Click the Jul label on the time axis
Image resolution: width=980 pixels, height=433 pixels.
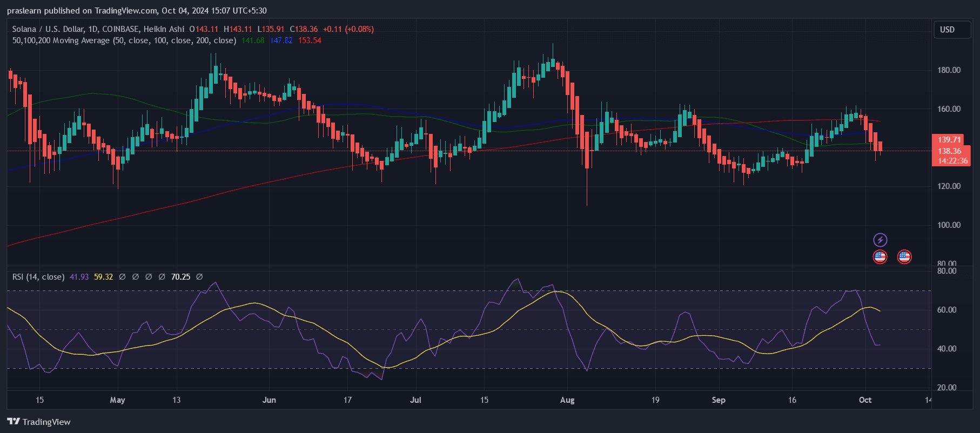click(415, 400)
